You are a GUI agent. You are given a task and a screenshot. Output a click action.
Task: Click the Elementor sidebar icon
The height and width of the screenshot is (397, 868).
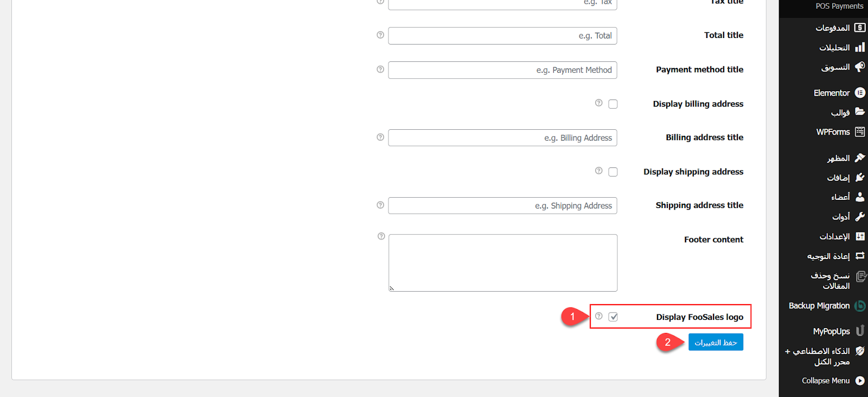(x=860, y=93)
